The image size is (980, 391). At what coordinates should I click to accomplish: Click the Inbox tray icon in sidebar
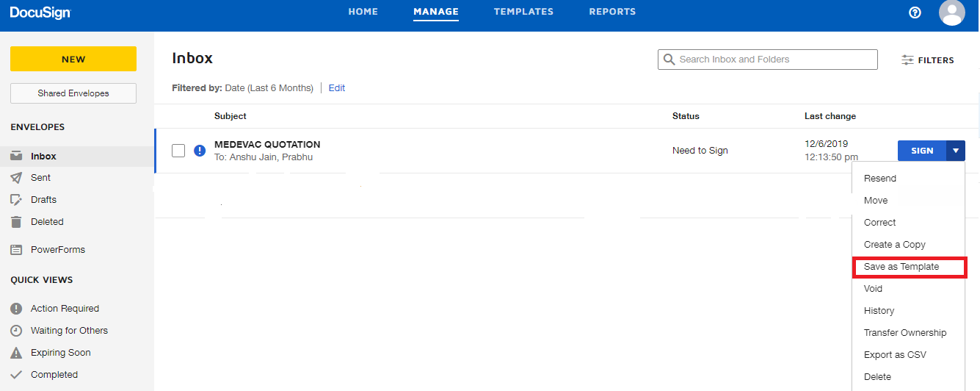(16, 156)
